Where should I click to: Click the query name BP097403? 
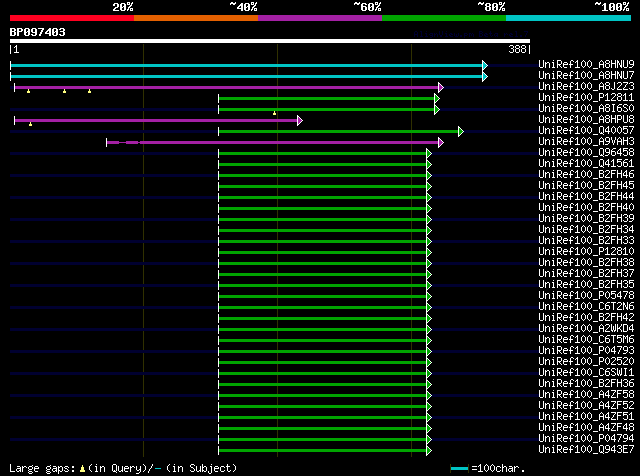point(38,32)
